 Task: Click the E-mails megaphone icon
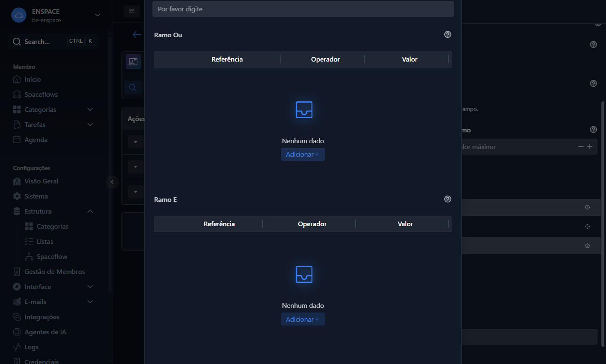pyautogui.click(x=17, y=302)
